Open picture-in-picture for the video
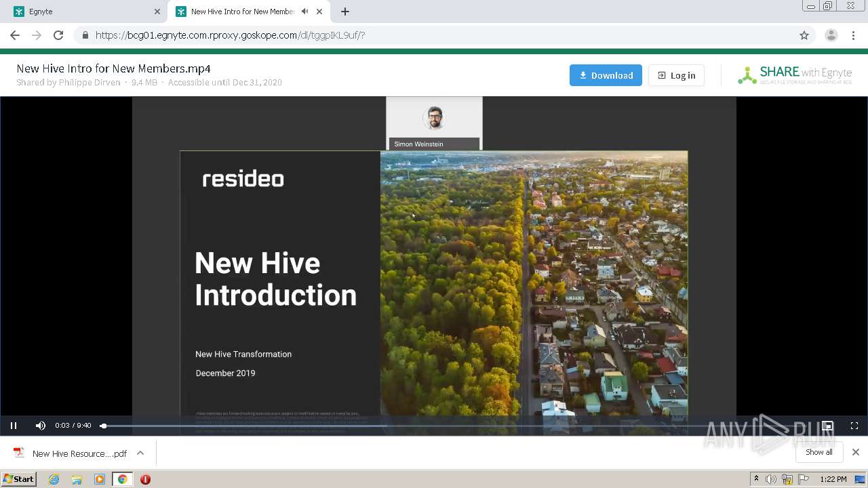This screenshot has height=488, width=868. [827, 426]
